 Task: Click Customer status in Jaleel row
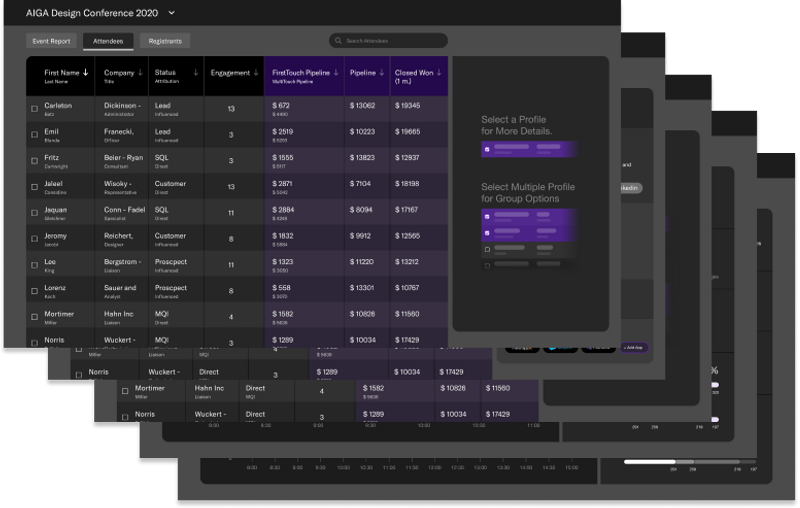click(170, 184)
